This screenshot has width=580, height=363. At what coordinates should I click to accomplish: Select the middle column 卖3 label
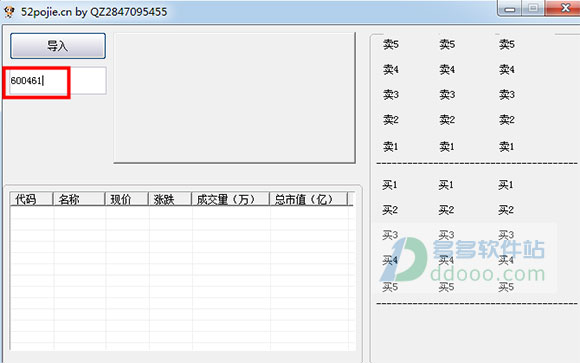(447, 95)
